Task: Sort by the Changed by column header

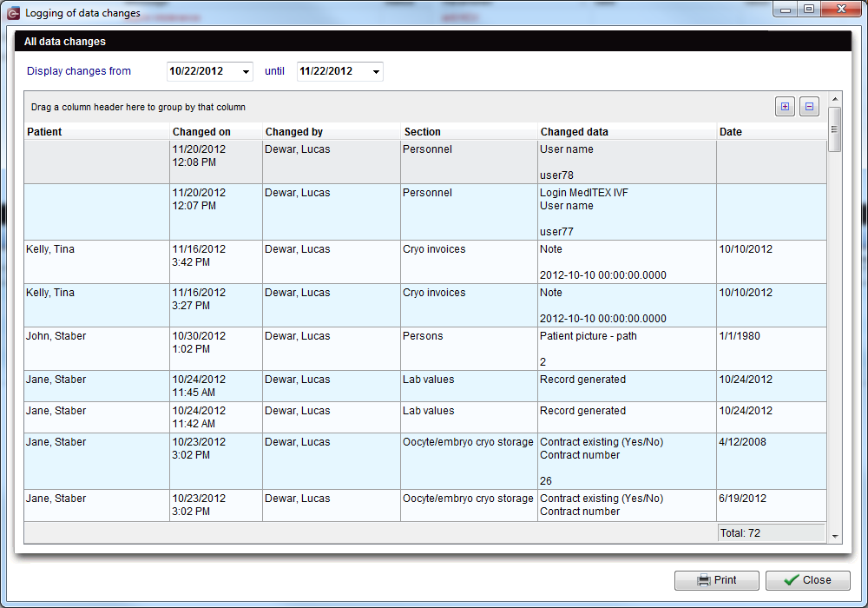Action: pyautogui.click(x=332, y=132)
